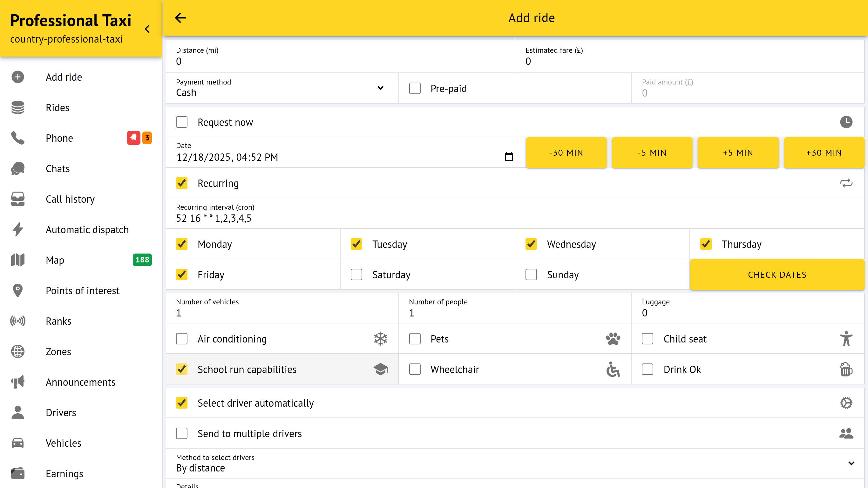868x488 pixels.
Task: Go to Points of interest
Action: (82, 290)
